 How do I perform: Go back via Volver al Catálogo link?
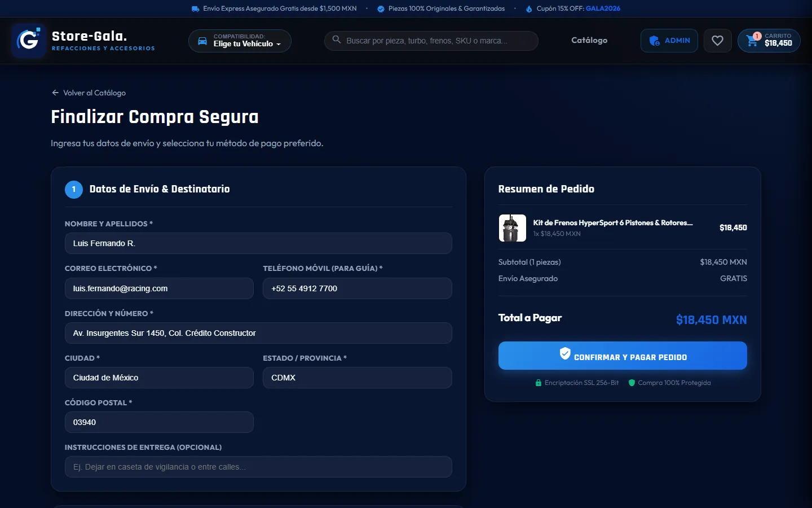(x=89, y=93)
